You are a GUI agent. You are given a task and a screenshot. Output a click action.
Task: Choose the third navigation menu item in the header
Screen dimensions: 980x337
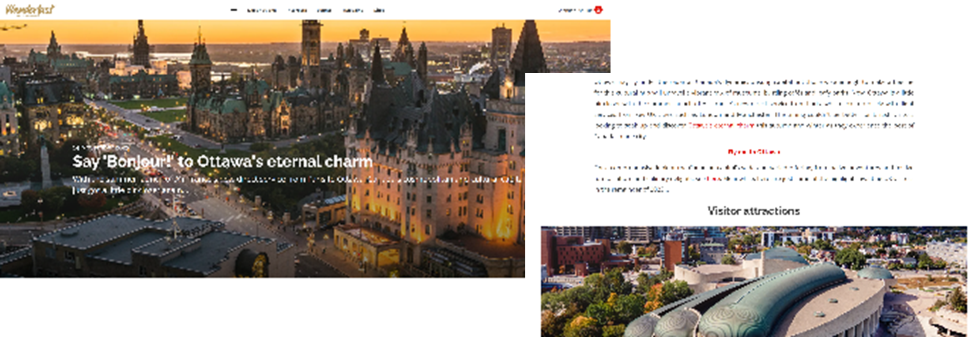(297, 10)
